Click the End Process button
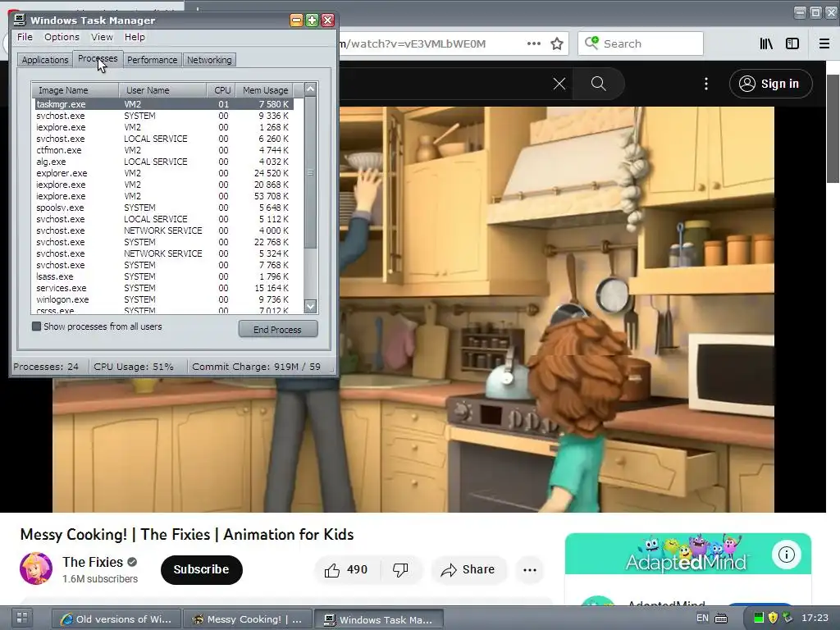The image size is (840, 630). tap(277, 330)
